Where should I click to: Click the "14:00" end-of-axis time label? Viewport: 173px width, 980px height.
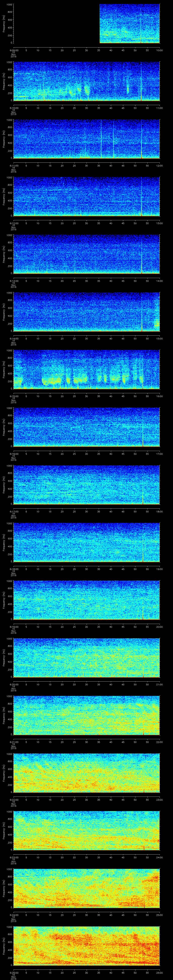[160, 281]
